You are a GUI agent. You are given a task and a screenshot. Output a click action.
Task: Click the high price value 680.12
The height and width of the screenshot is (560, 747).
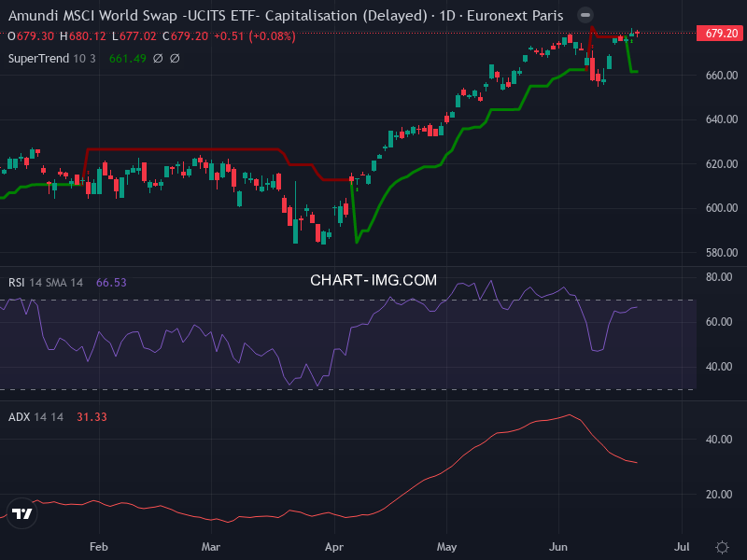[x=87, y=36]
